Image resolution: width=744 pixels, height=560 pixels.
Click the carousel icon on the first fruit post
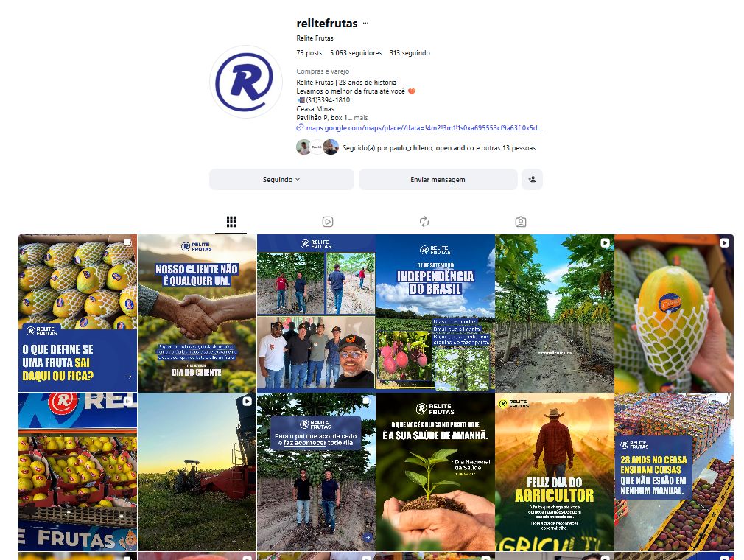(127, 242)
